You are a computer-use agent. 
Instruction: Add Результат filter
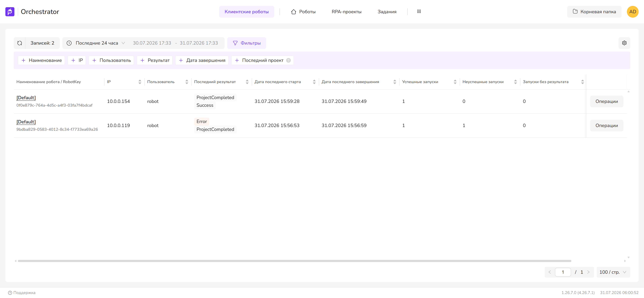(155, 60)
